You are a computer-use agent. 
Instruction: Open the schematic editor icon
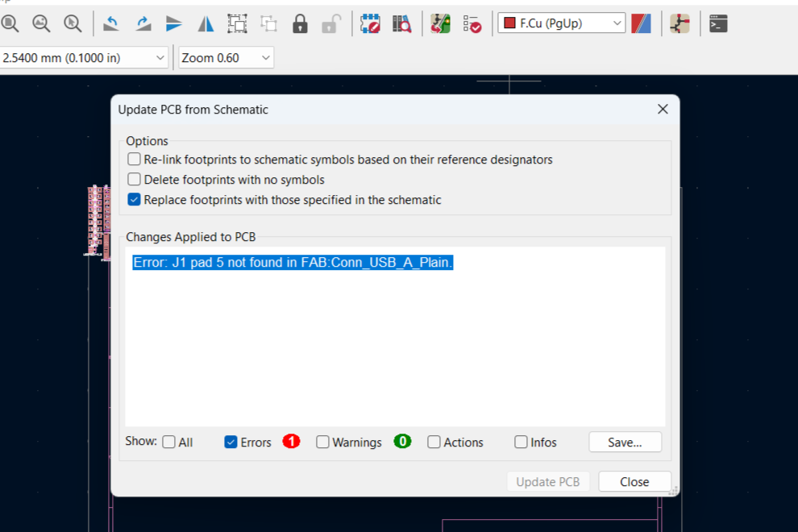pyautogui.click(x=680, y=23)
